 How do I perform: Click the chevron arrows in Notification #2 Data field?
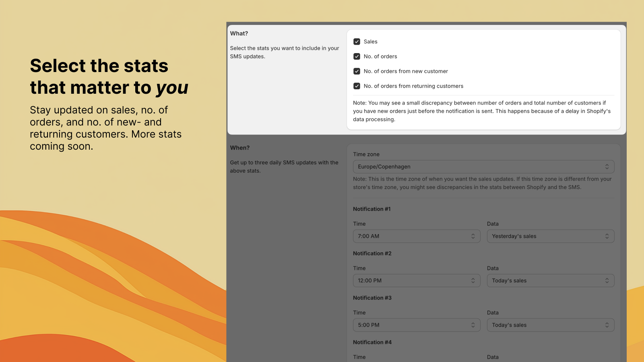coord(607,281)
